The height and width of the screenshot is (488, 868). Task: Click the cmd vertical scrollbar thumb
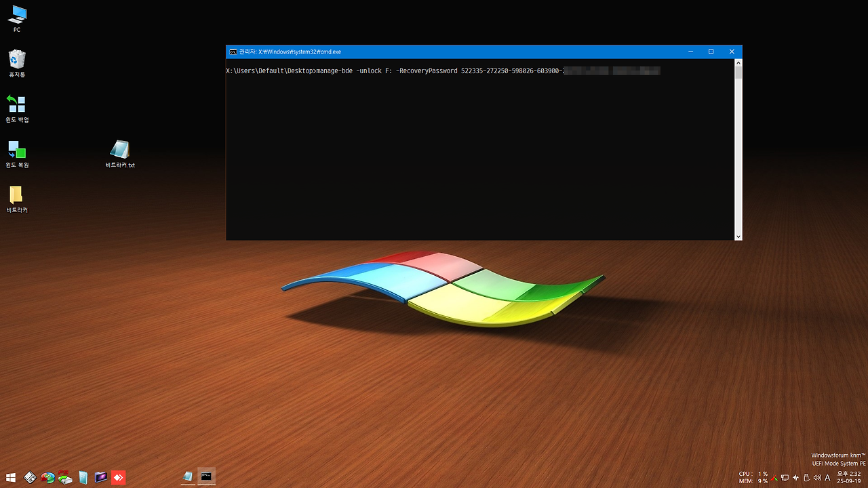(x=738, y=72)
